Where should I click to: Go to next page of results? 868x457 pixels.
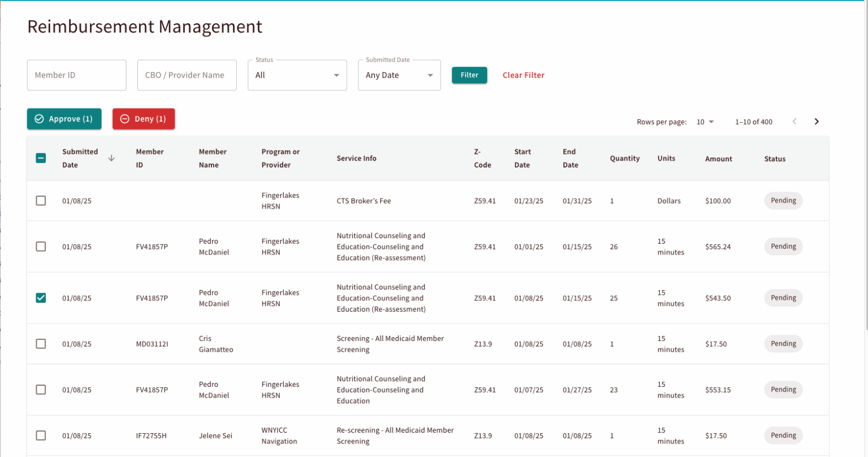click(817, 122)
